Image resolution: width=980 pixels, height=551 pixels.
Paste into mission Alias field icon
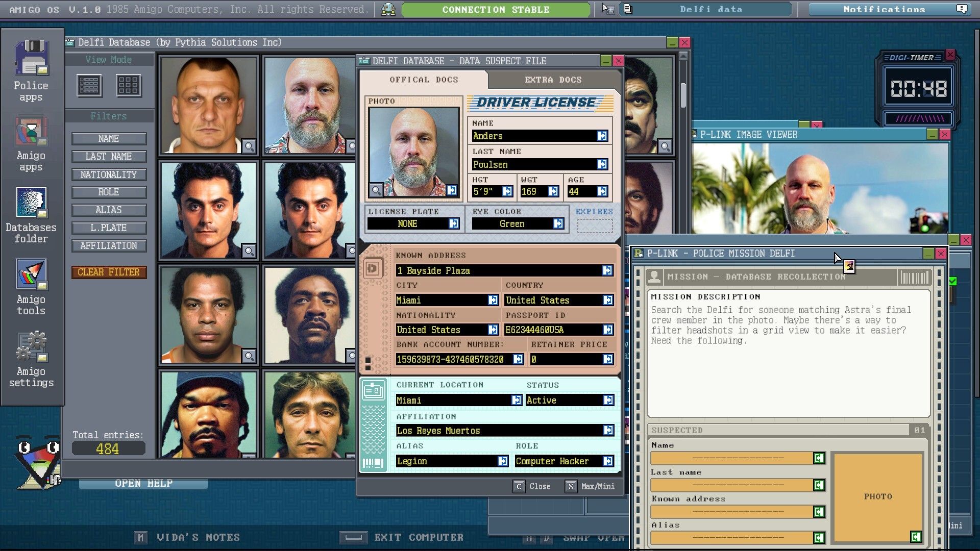pos(819,537)
